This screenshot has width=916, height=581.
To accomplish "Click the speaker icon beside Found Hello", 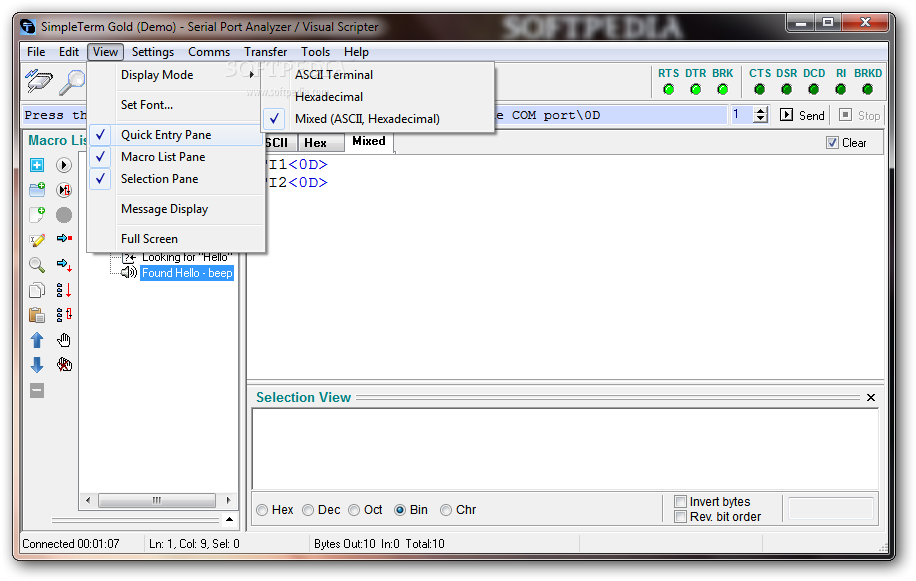I will (129, 273).
